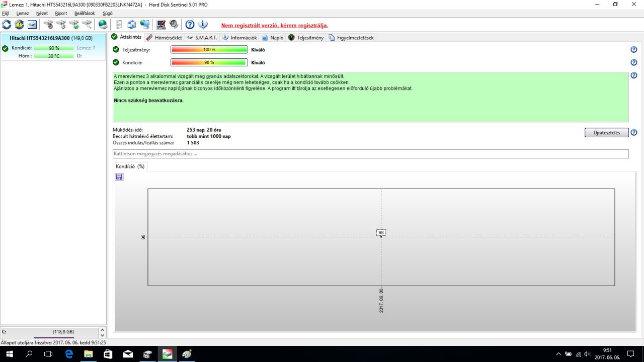Switch to the Figyelmeztetések tab
644x362 pixels.
pyautogui.click(x=351, y=38)
